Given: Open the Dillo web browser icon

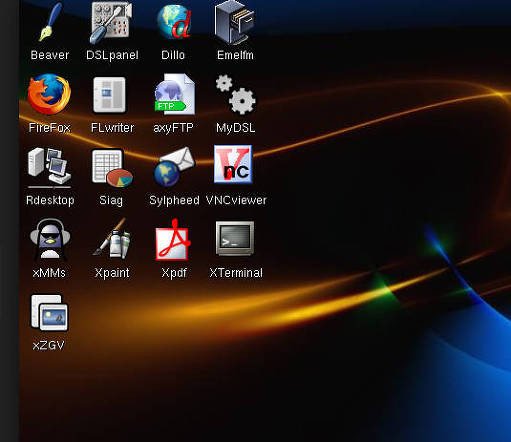Looking at the screenshot, I should pos(174,21).
